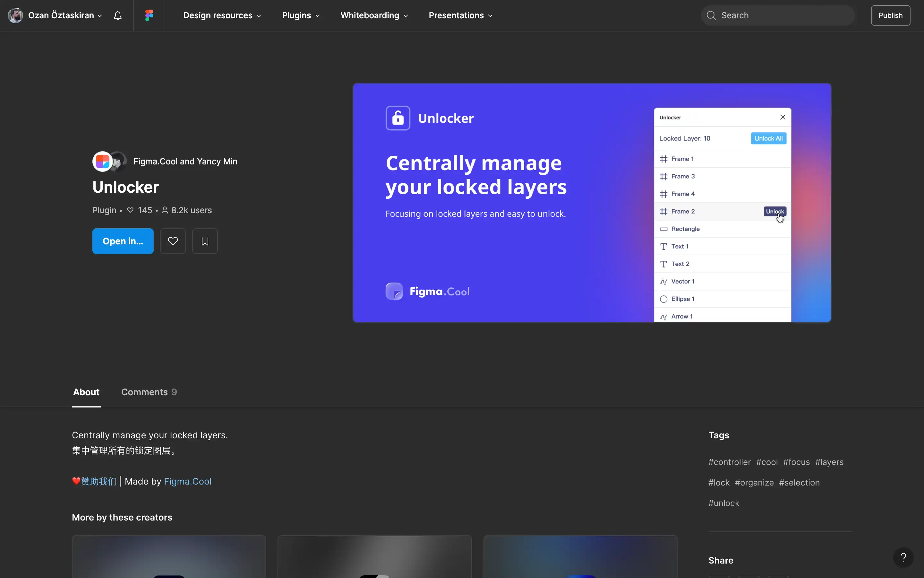Open the Figma.Cool link in description
924x578 pixels.
click(x=187, y=481)
